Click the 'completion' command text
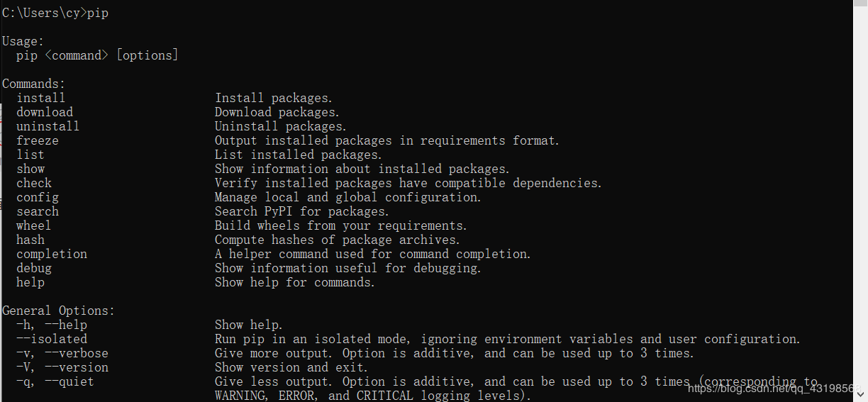868x402 pixels. (52, 254)
